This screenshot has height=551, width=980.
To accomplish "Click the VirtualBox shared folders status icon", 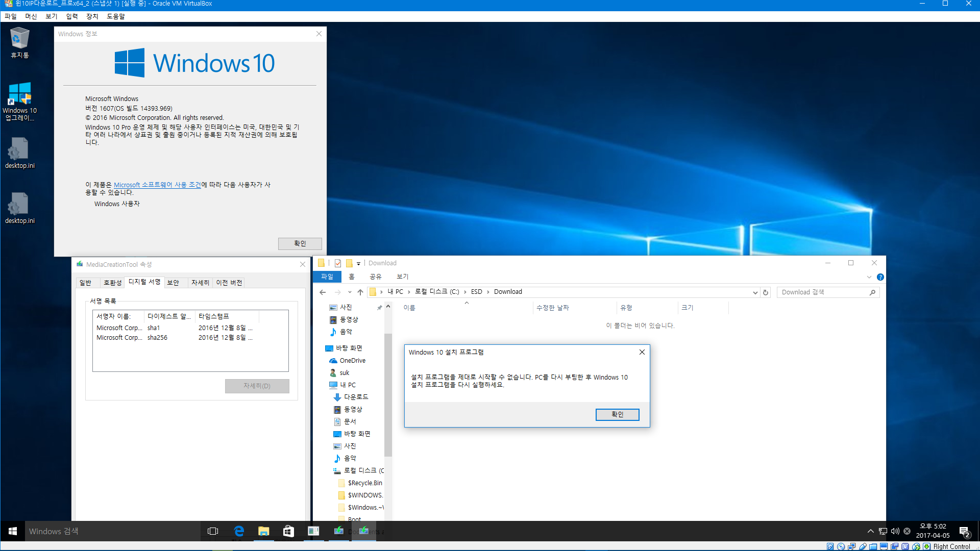I will pyautogui.click(x=873, y=546).
